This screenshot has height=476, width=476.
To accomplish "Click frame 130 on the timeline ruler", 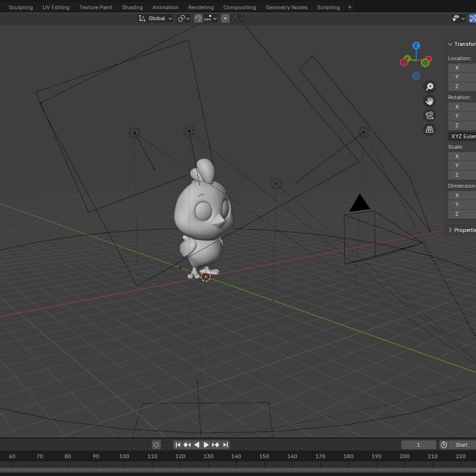I will pyautogui.click(x=208, y=456).
